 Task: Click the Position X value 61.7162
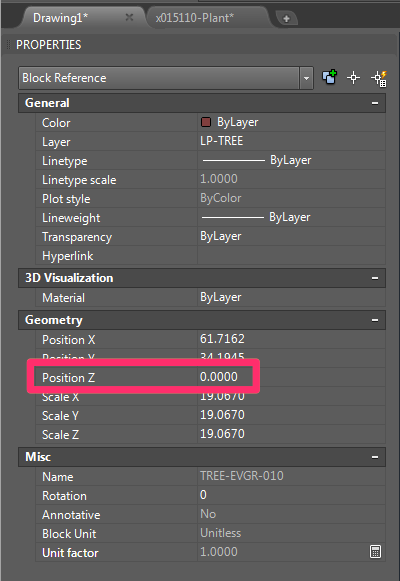click(222, 339)
